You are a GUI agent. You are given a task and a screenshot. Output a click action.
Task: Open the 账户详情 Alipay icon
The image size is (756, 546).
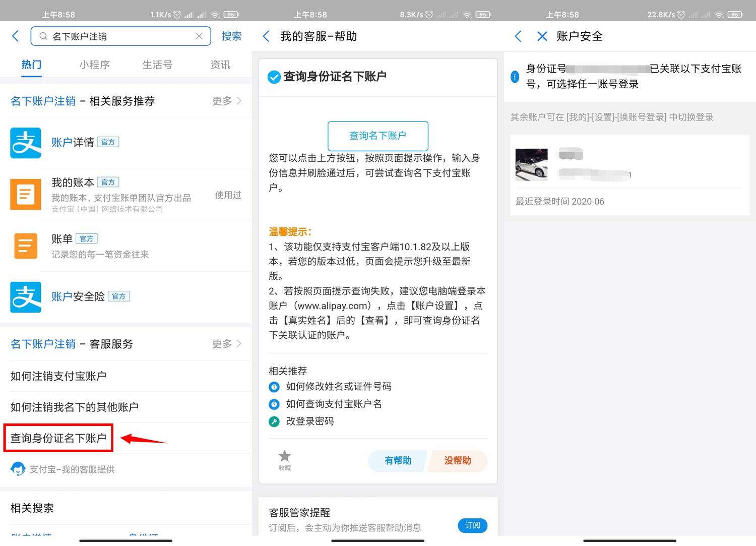click(26, 143)
